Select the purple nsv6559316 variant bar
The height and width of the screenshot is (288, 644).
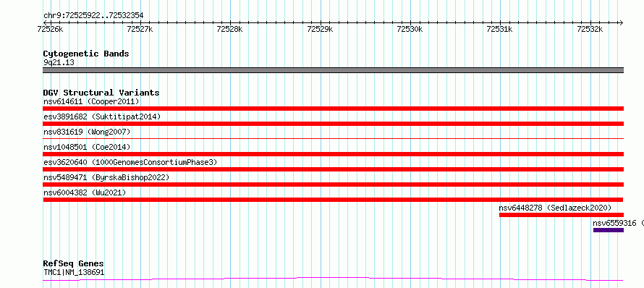click(x=609, y=230)
